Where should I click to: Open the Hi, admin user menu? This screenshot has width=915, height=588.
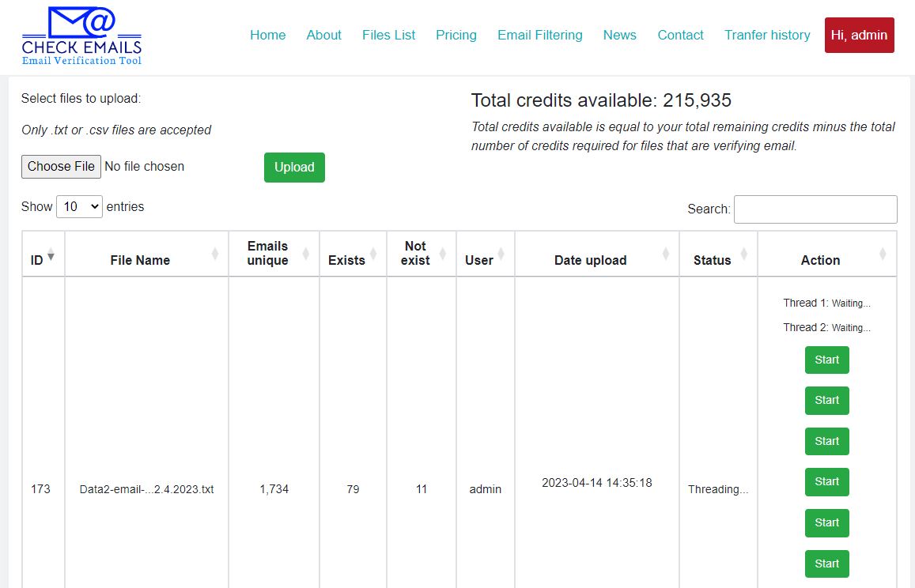click(859, 36)
